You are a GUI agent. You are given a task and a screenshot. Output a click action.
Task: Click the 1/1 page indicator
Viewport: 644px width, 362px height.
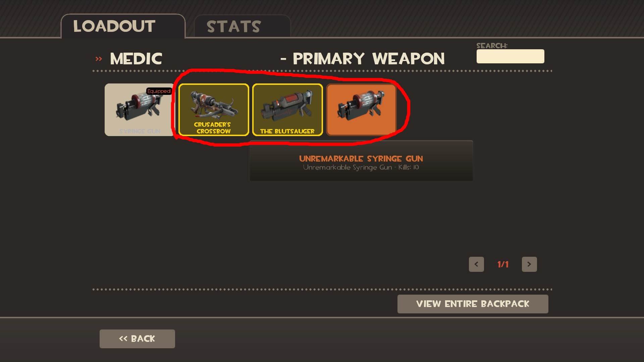pyautogui.click(x=503, y=264)
